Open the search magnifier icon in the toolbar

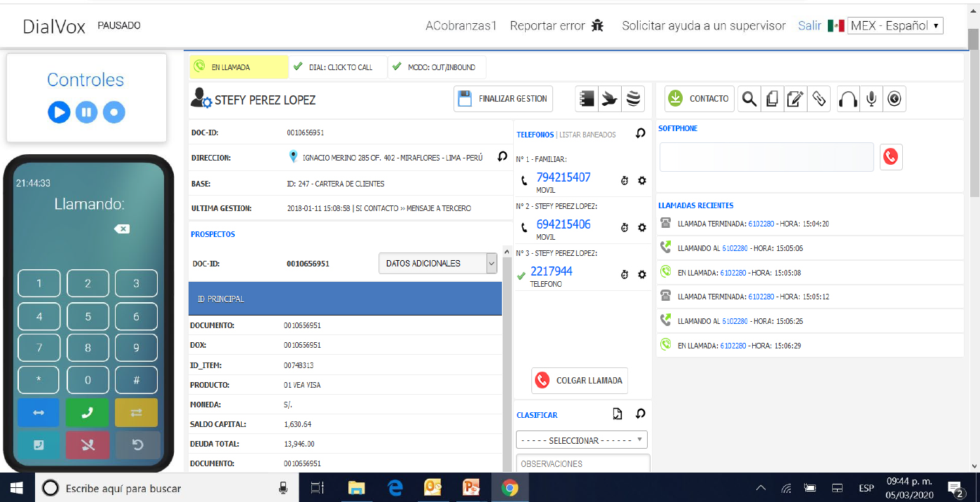point(749,99)
